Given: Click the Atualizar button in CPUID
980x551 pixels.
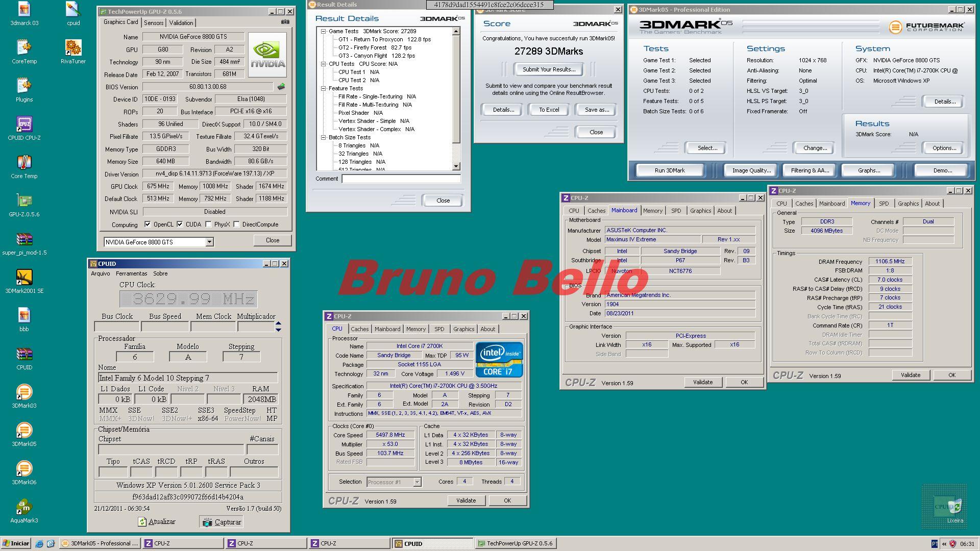Looking at the screenshot, I should 157,522.
